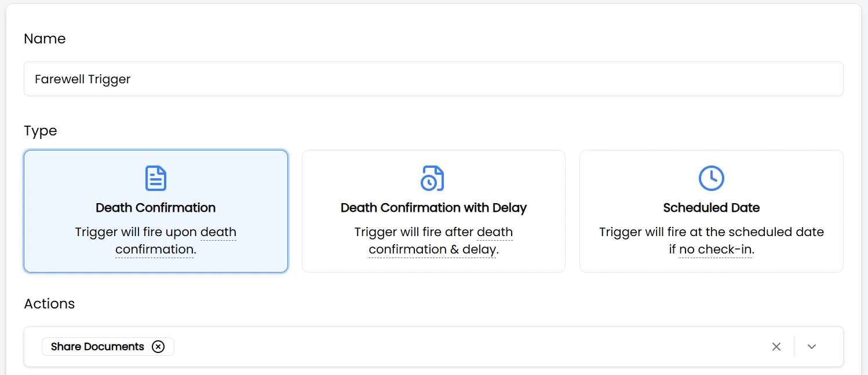Viewport: 868px width, 375px height.
Task: Click the document icon on Death Confirmation
Action: coord(155,178)
